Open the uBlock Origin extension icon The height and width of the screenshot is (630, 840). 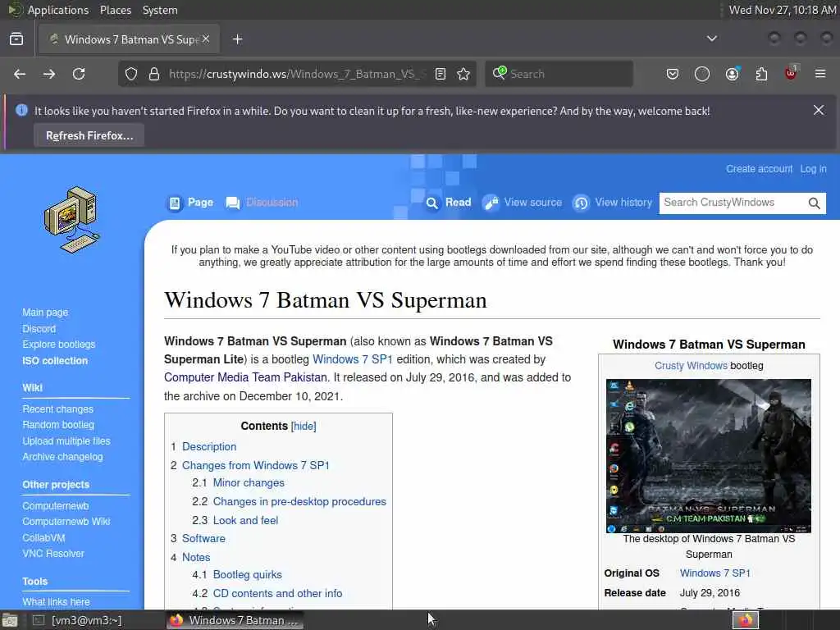coord(791,73)
